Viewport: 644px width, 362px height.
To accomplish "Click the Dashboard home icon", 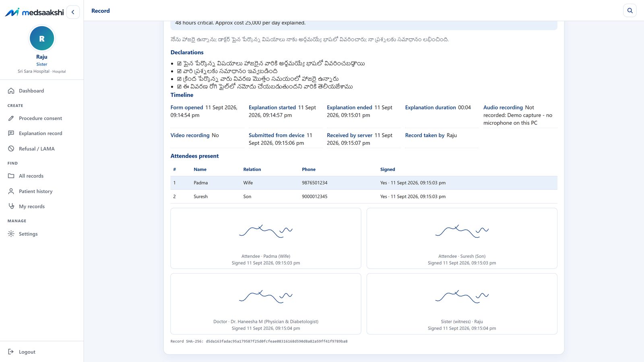I will pyautogui.click(x=11, y=91).
